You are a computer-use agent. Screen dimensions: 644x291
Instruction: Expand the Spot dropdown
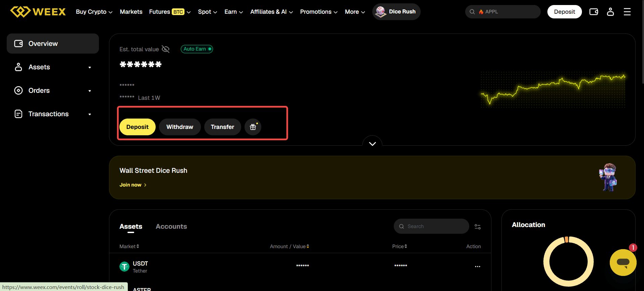208,12
